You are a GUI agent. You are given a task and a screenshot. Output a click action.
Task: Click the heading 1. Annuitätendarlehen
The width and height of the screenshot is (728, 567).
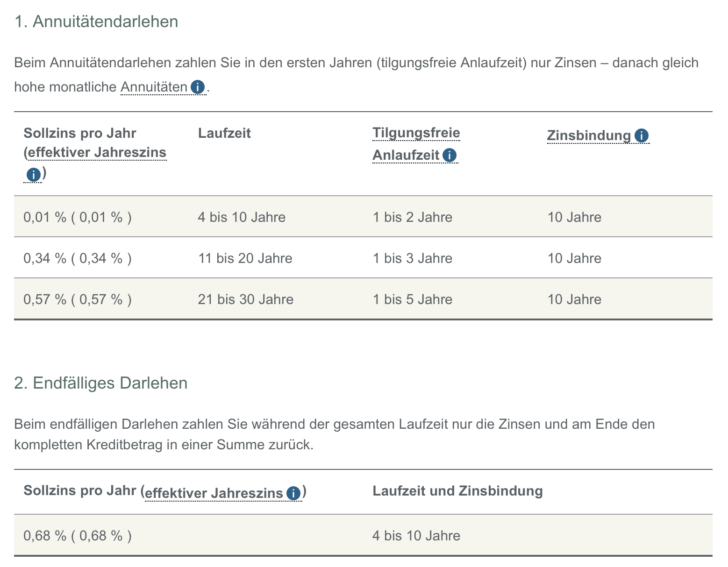pos(96,21)
